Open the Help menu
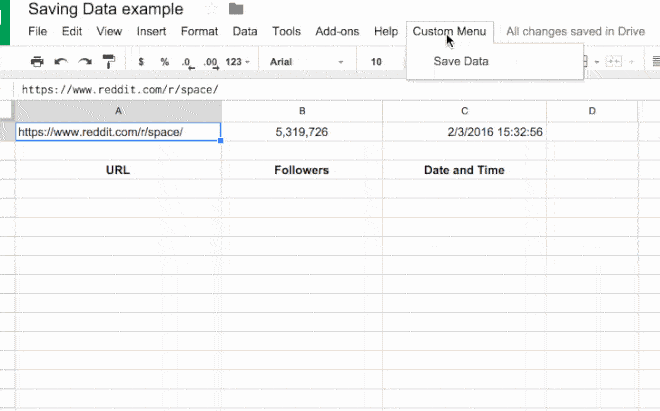Image resolution: width=660 pixels, height=411 pixels. click(386, 31)
